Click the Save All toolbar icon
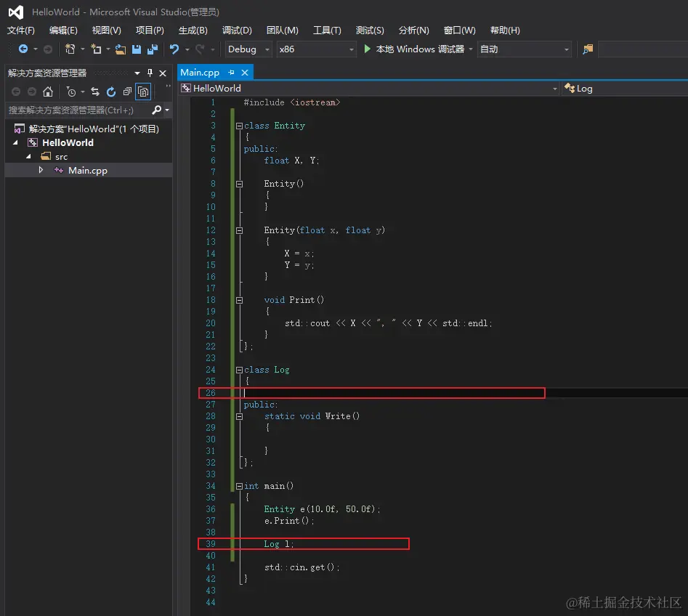 [x=153, y=49]
